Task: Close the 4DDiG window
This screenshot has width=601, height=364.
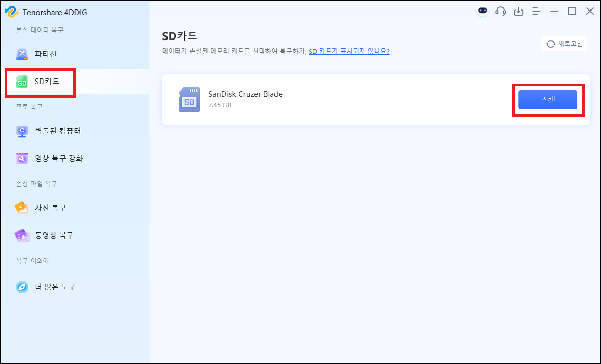Action: [590, 11]
